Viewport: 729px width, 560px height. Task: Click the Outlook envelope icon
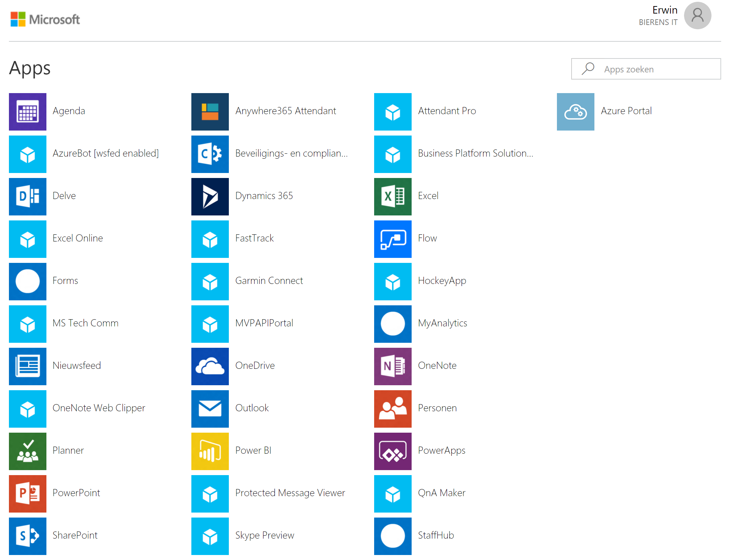210,409
